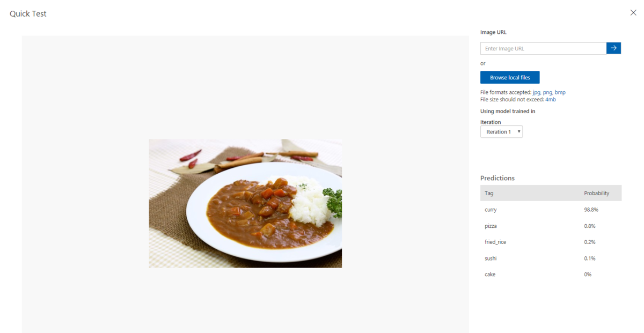Screen dimensions: 644x333
Task: Expand the Iteration 1 dropdown
Action: click(501, 132)
